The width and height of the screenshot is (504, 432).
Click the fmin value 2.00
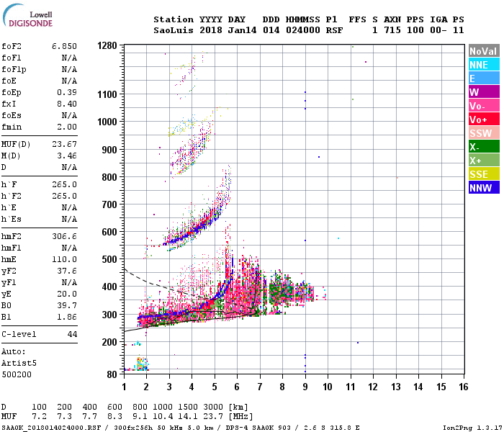[x=67, y=127]
